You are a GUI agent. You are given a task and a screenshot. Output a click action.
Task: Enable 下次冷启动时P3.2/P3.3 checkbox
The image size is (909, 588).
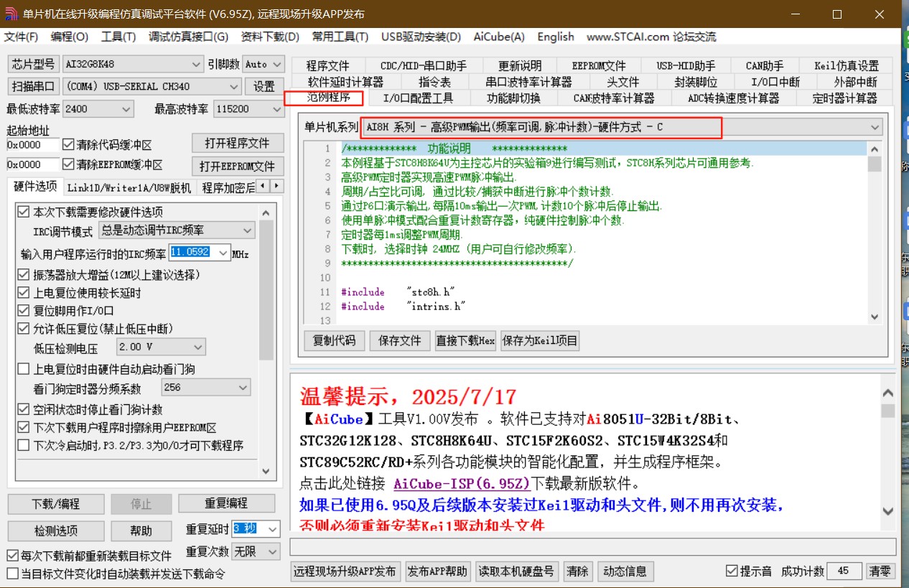click(x=23, y=445)
